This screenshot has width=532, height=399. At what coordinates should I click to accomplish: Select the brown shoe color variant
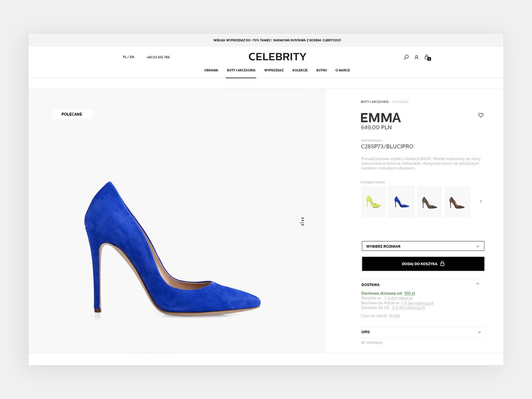[457, 202]
